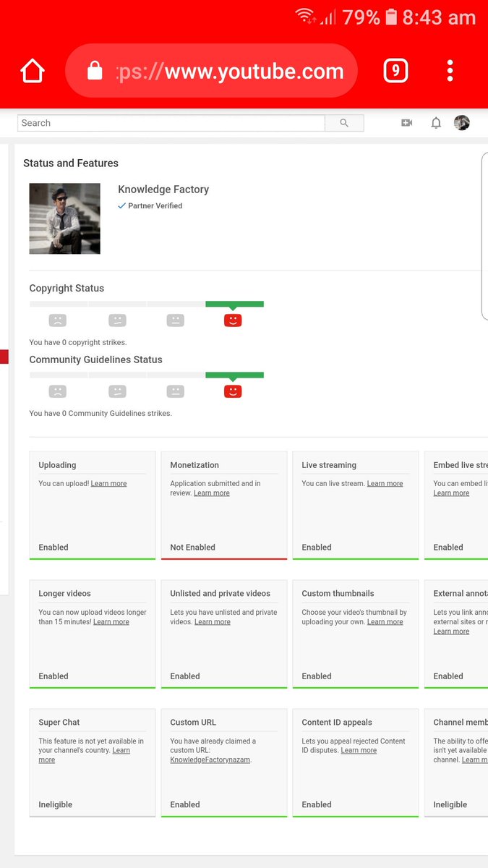
Task: Click the Content ID appeals card title
Action: (x=337, y=723)
